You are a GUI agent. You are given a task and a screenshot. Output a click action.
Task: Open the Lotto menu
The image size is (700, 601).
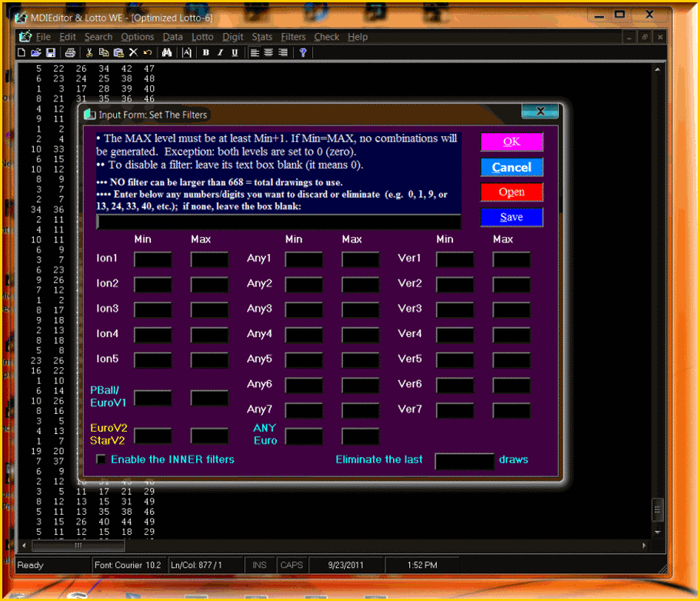point(202,37)
